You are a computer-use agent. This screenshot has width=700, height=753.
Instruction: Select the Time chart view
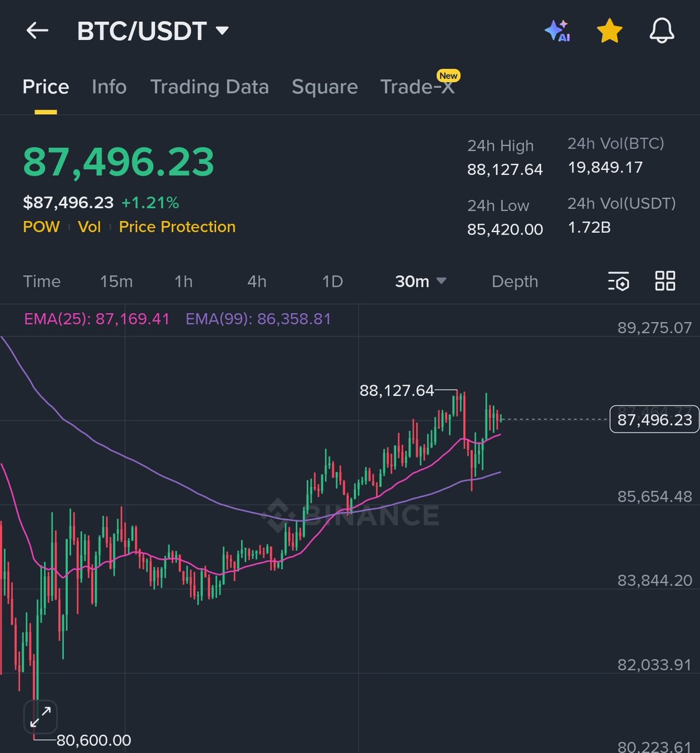point(41,281)
